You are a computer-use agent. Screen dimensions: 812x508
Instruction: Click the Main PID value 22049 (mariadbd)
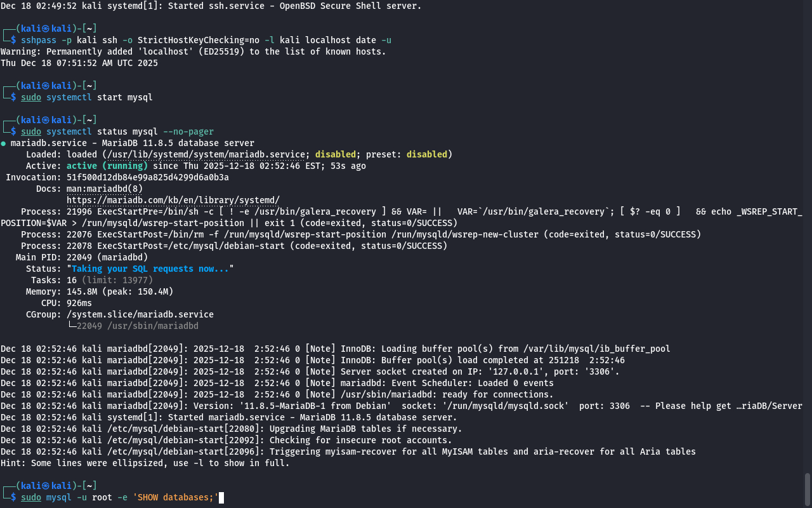click(x=107, y=257)
